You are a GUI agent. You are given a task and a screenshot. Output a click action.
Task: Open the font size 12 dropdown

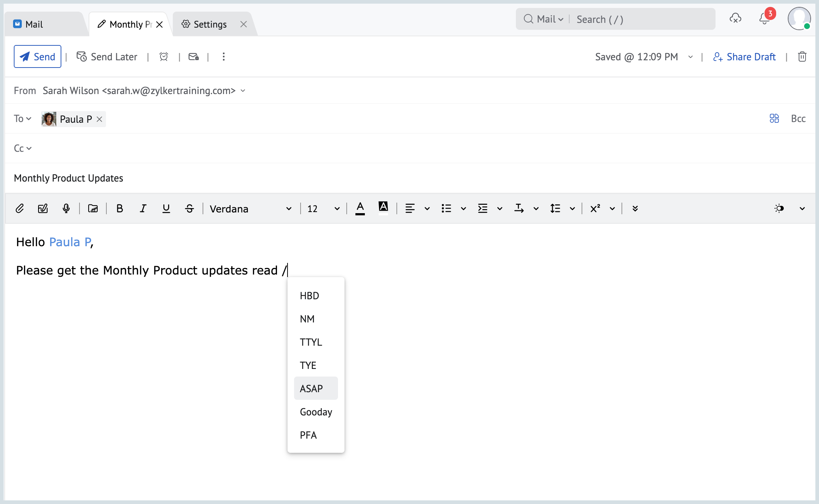[323, 209]
